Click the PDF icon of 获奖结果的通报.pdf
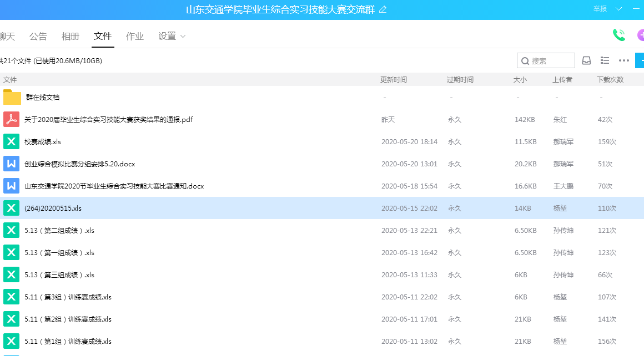Viewport: 644px width, 356px height. coord(12,119)
